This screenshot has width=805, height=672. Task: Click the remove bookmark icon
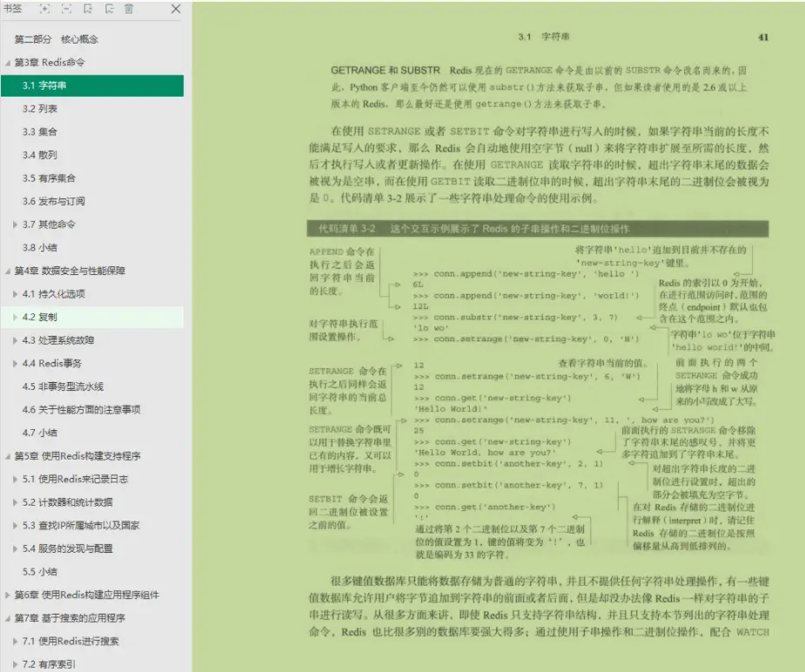tap(110, 9)
